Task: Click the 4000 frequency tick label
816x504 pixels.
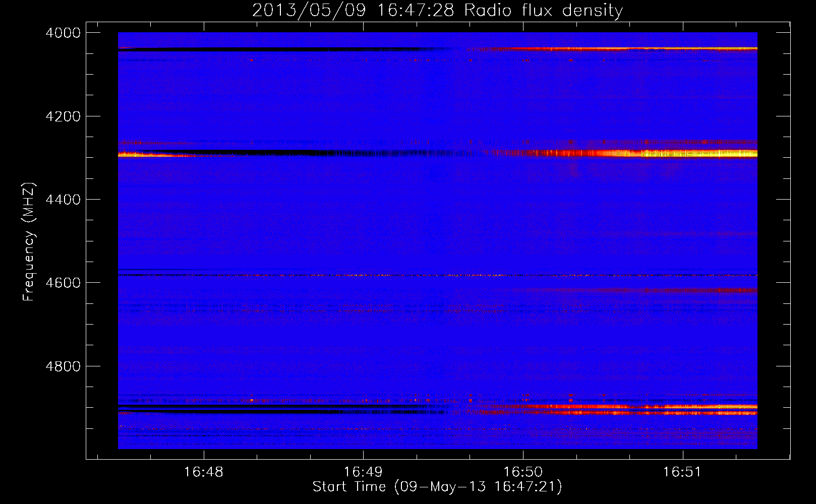Action: tap(63, 33)
